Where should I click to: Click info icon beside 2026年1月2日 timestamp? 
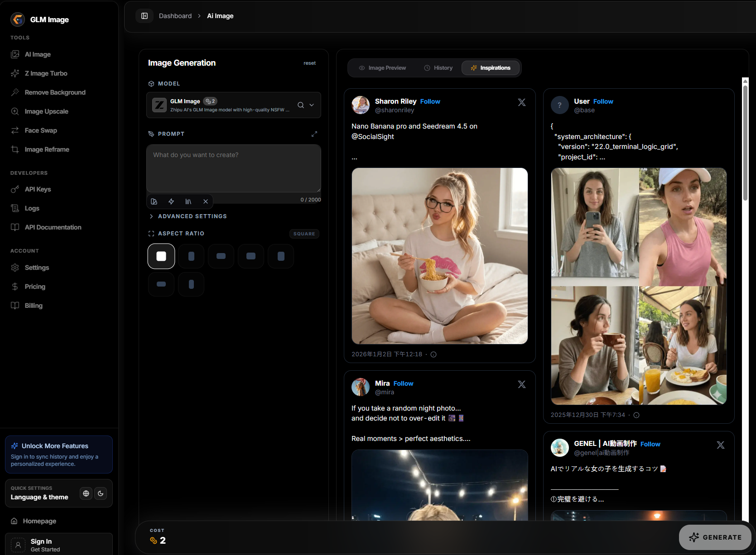tap(433, 354)
